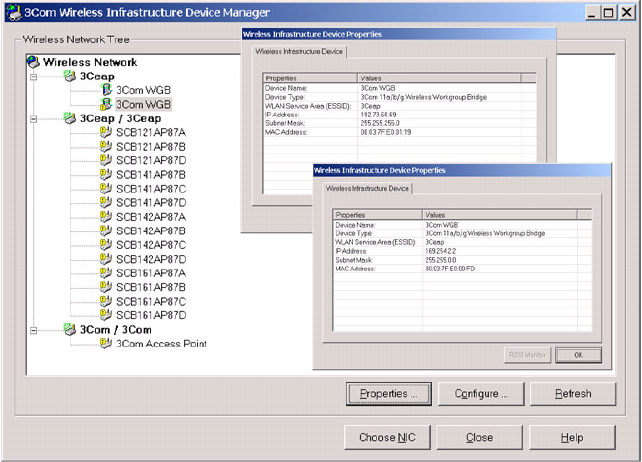The height and width of the screenshot is (462, 642).
Task: Open the front dialog's Wireless Infrastructure Device tab
Action: tap(367, 188)
